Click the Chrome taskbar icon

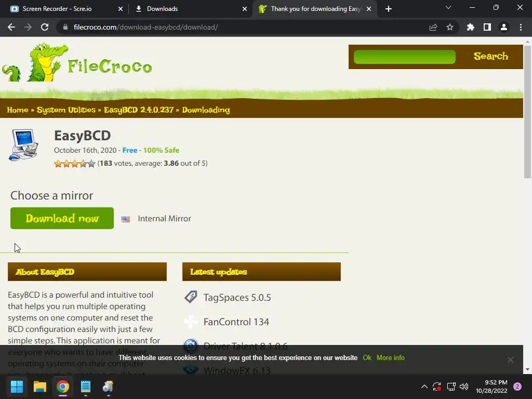63,387
